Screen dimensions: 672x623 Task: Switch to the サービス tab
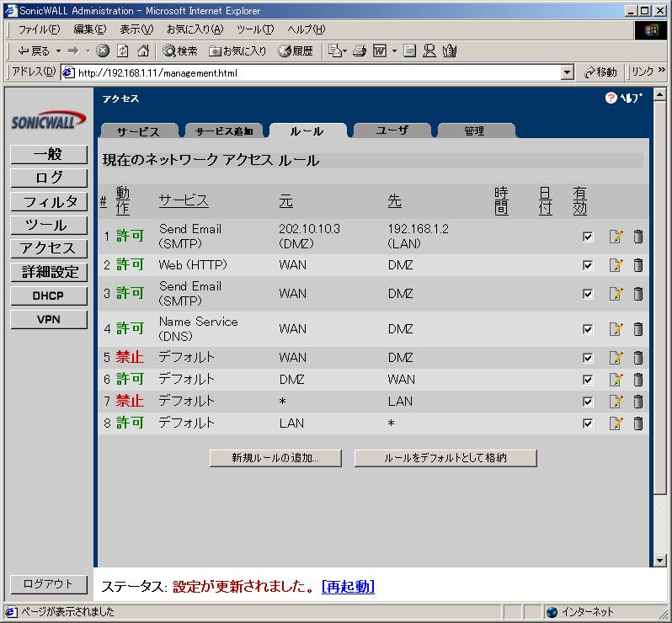click(138, 130)
